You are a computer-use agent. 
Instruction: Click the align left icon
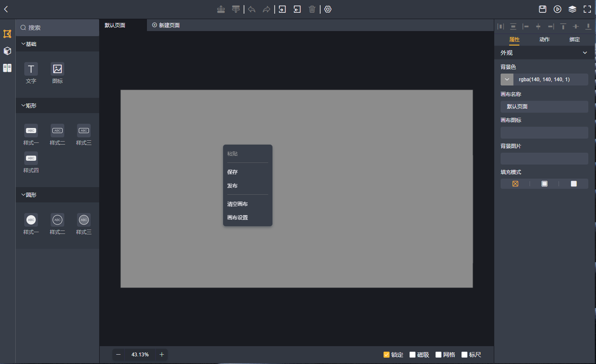click(526, 26)
